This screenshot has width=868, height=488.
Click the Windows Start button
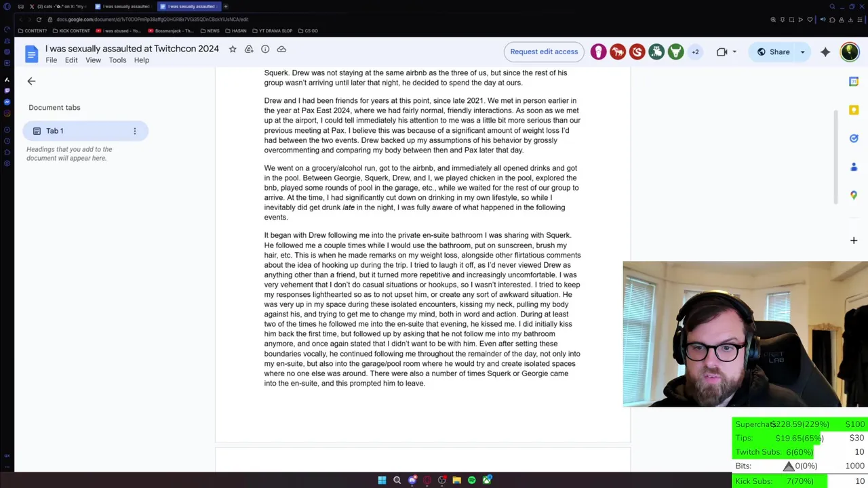point(382,481)
